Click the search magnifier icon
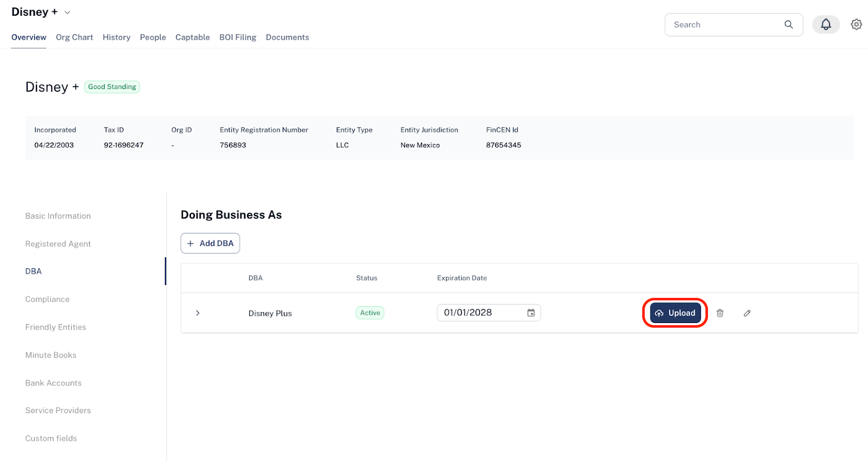 [x=789, y=24]
